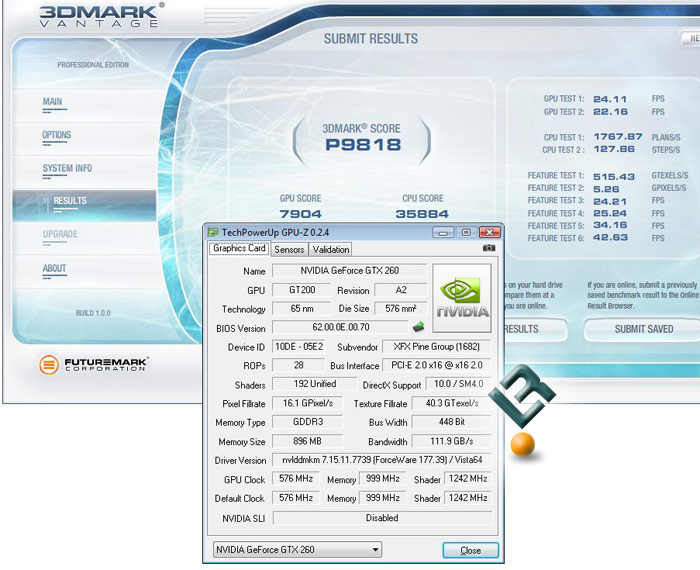Click the GPU score value 7904

pos(300,214)
